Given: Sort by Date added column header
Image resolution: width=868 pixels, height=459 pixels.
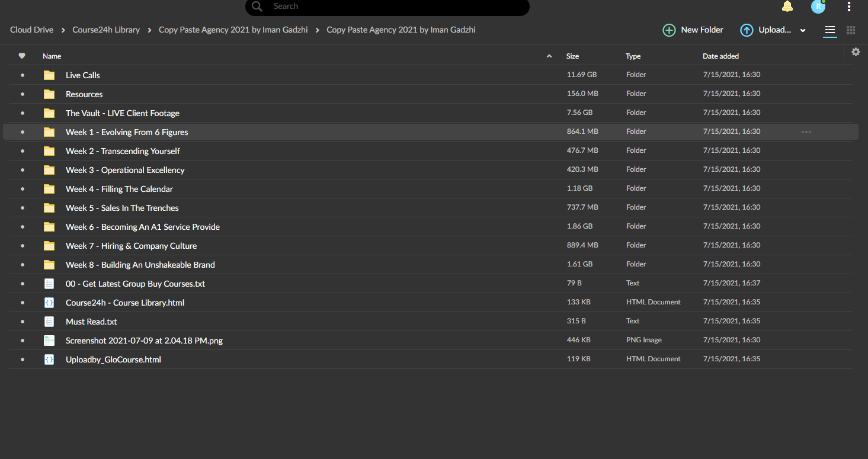Looking at the screenshot, I should [x=720, y=56].
